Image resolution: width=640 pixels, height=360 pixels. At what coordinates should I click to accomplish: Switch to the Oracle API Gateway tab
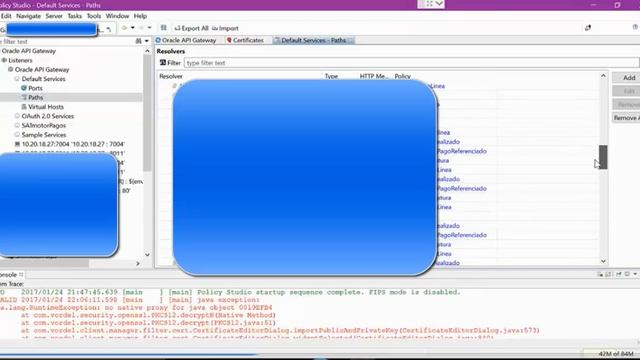[186, 40]
